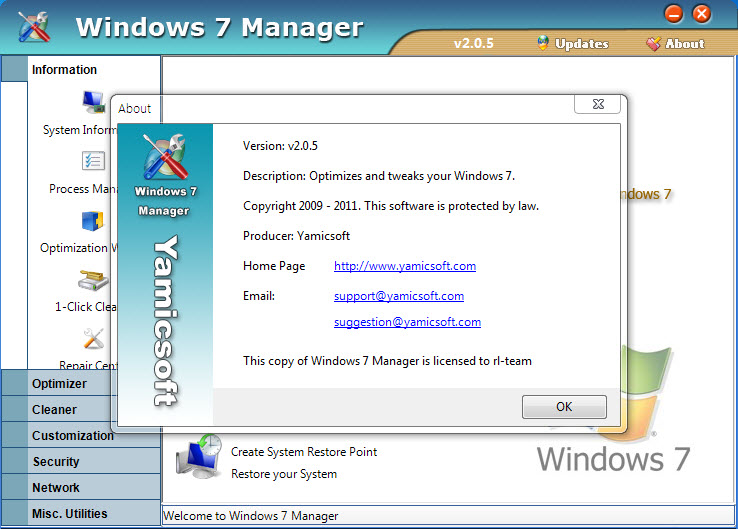This screenshot has width=738, height=529.
Task: Email support@yamicsoft.com
Action: pos(399,296)
